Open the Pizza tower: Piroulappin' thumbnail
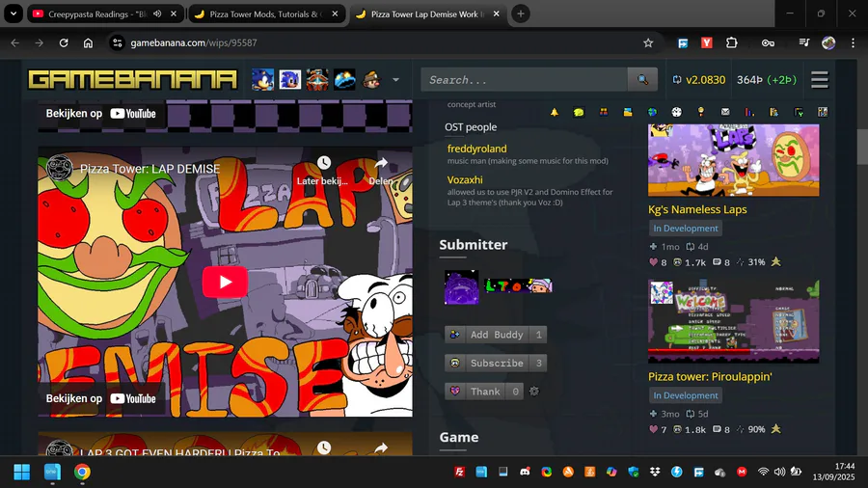The width and height of the screenshot is (868, 488). click(734, 321)
